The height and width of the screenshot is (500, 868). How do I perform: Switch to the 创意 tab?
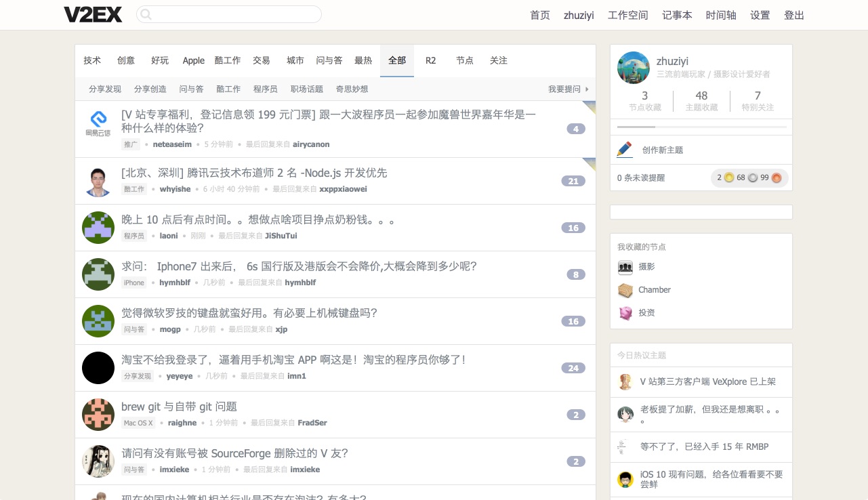tap(126, 60)
